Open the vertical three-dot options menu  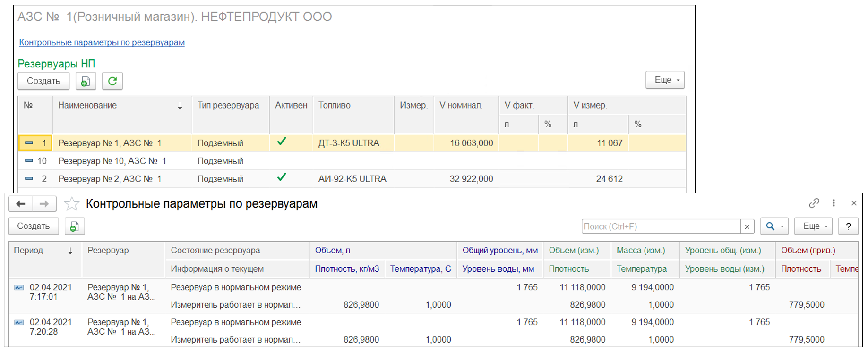tap(834, 203)
